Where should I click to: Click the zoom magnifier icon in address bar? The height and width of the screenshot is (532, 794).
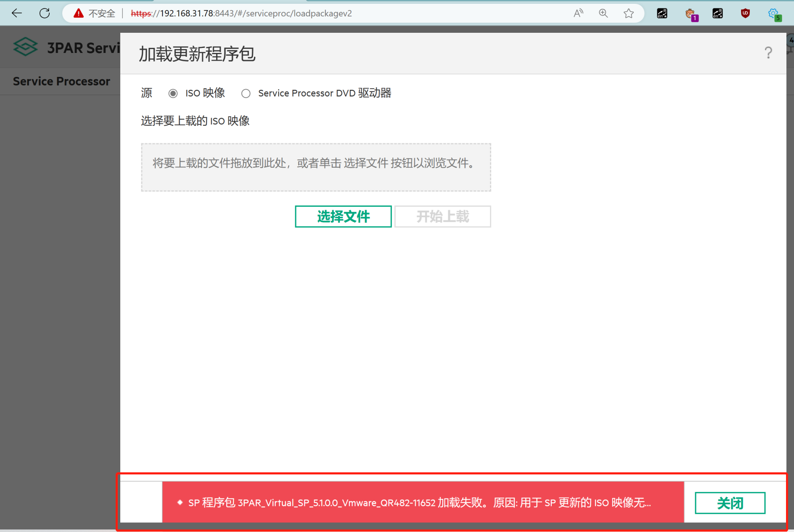pos(603,13)
